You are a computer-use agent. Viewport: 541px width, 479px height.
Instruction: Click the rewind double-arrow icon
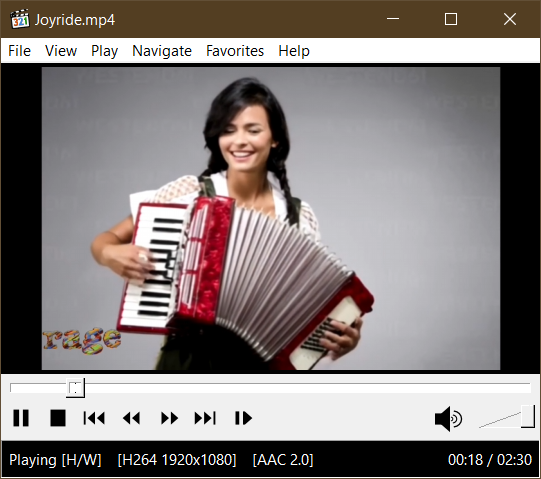coord(131,418)
